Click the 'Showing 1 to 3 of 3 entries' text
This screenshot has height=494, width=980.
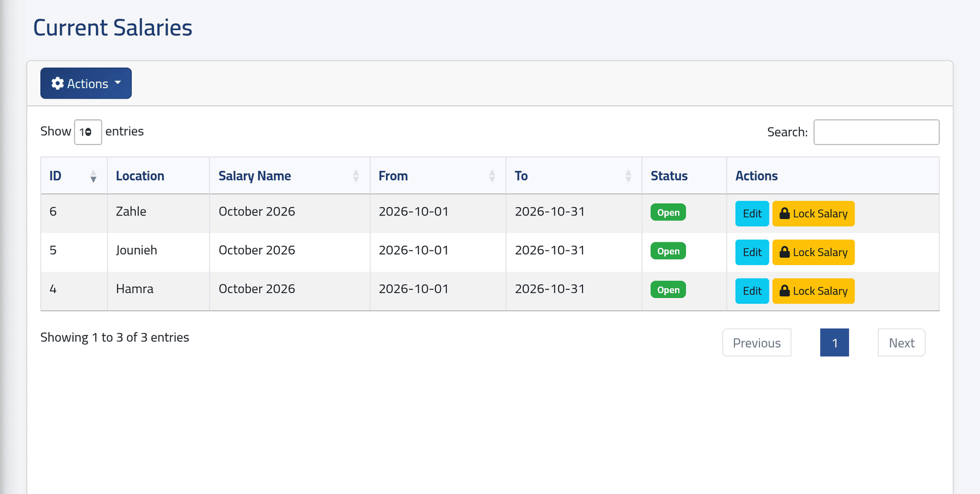click(x=115, y=337)
